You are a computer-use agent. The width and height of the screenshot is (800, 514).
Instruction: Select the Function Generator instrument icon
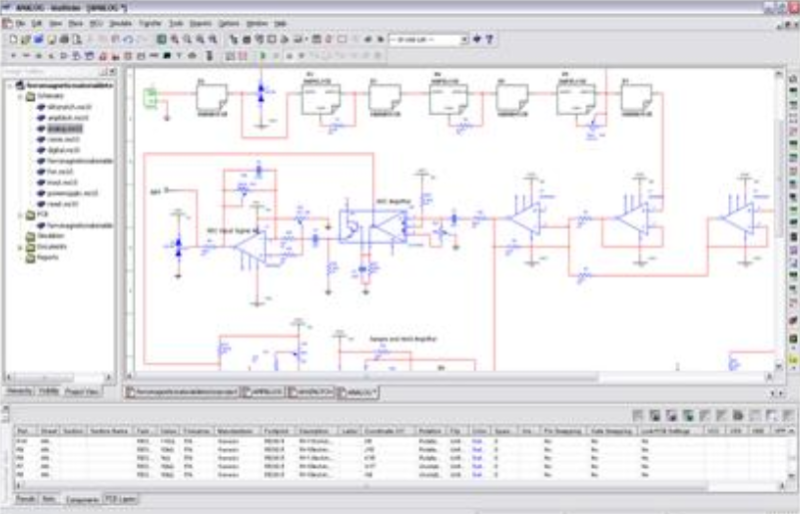793,92
